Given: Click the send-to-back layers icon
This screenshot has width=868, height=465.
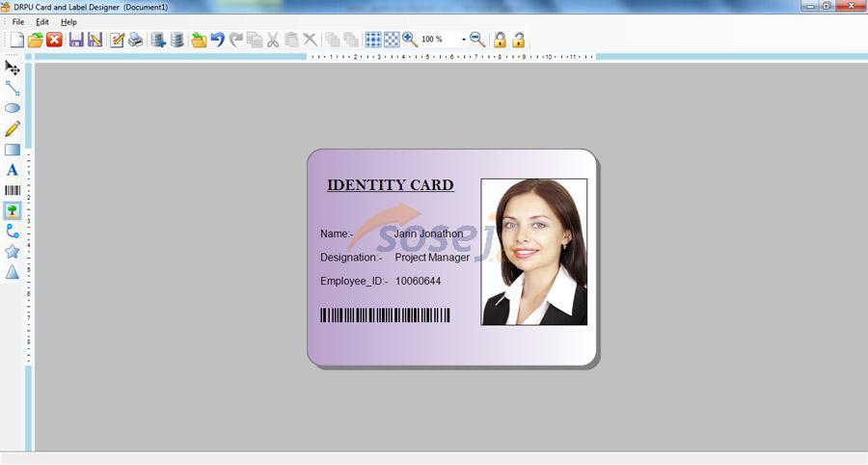Looking at the screenshot, I should (351, 40).
